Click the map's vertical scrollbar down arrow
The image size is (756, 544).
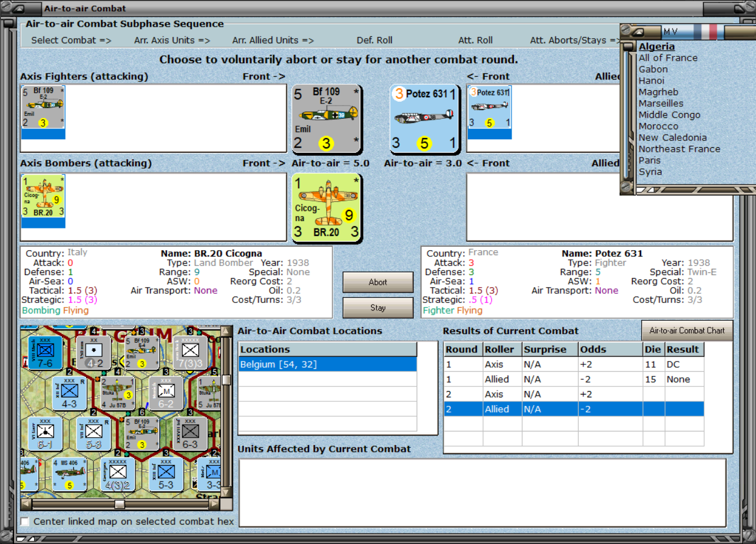tap(226, 492)
